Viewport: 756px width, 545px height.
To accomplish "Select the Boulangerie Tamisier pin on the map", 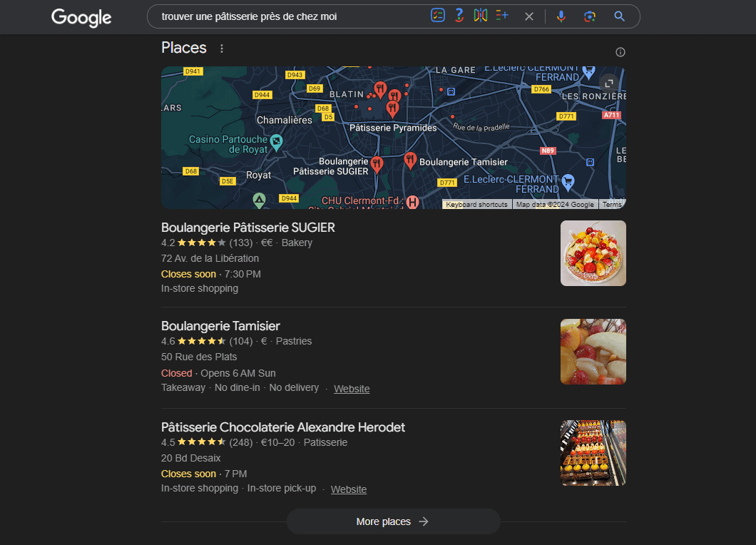I will 410,160.
